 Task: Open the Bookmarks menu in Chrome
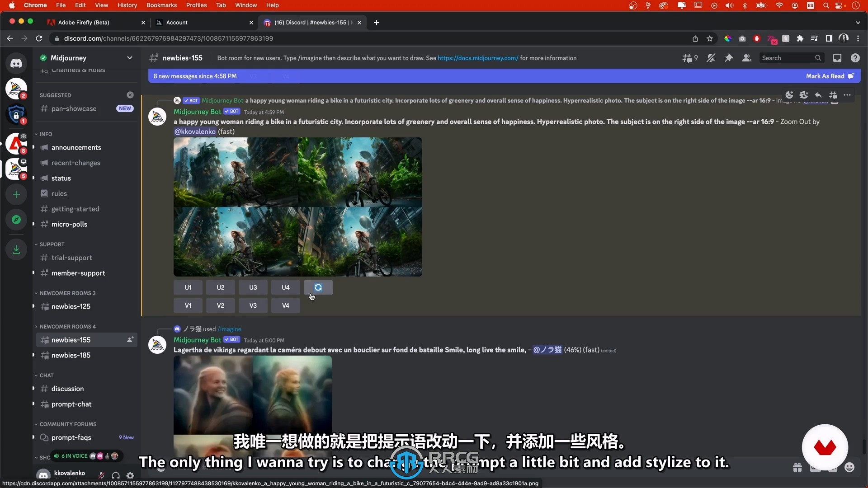162,5
